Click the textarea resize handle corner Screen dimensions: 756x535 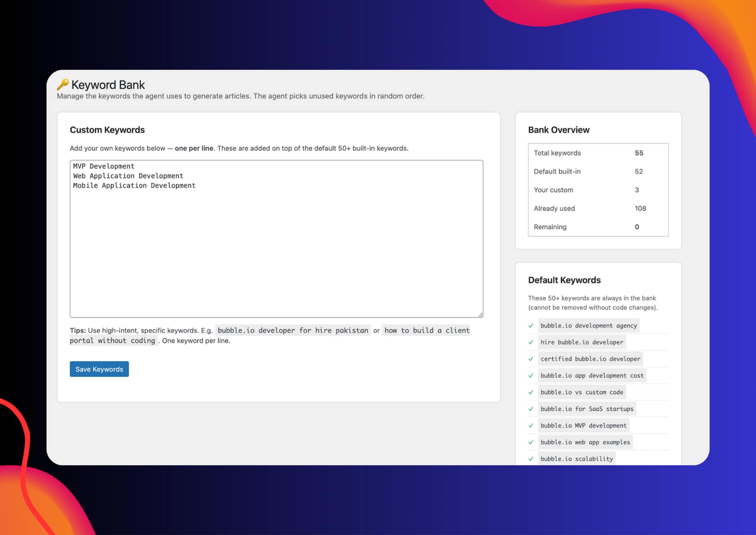[x=480, y=315]
